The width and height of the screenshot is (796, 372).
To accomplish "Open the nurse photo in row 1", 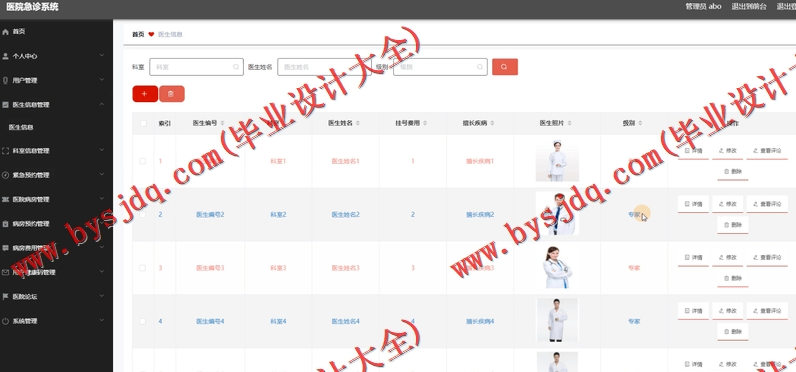I will coord(557,161).
